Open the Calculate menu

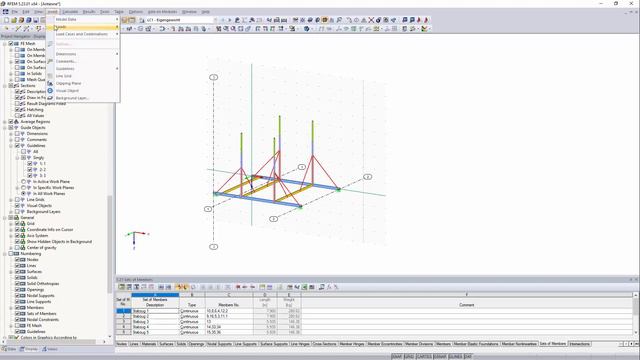[70, 12]
